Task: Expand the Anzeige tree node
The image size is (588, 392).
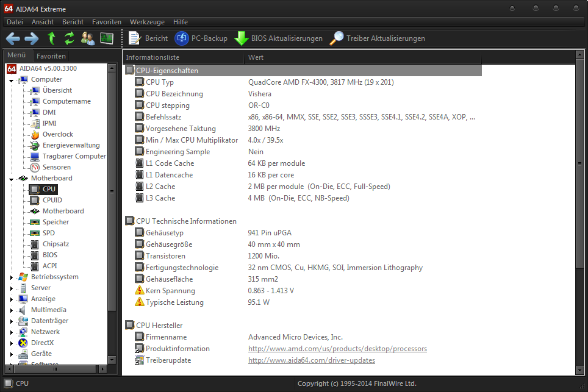Action: 11,299
